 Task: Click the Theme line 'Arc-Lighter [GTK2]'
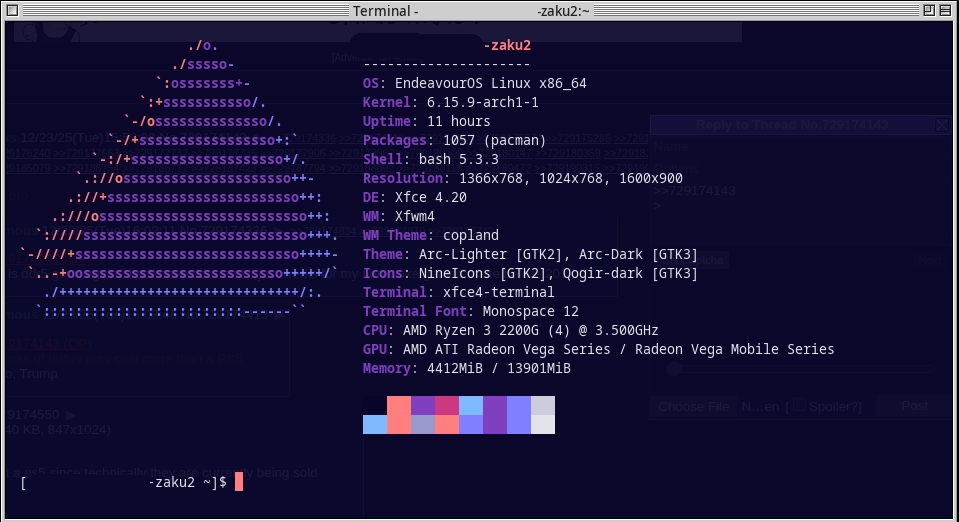[530, 254]
